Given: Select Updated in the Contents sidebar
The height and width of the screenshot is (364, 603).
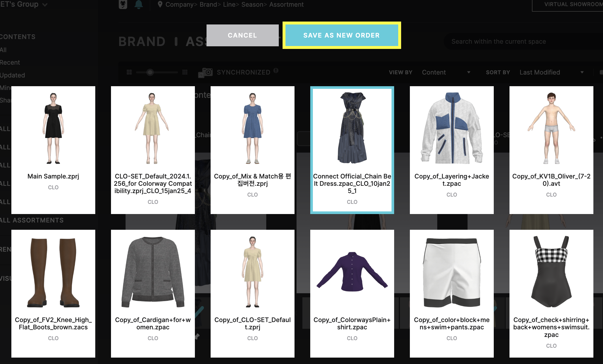Looking at the screenshot, I should click(x=12, y=75).
